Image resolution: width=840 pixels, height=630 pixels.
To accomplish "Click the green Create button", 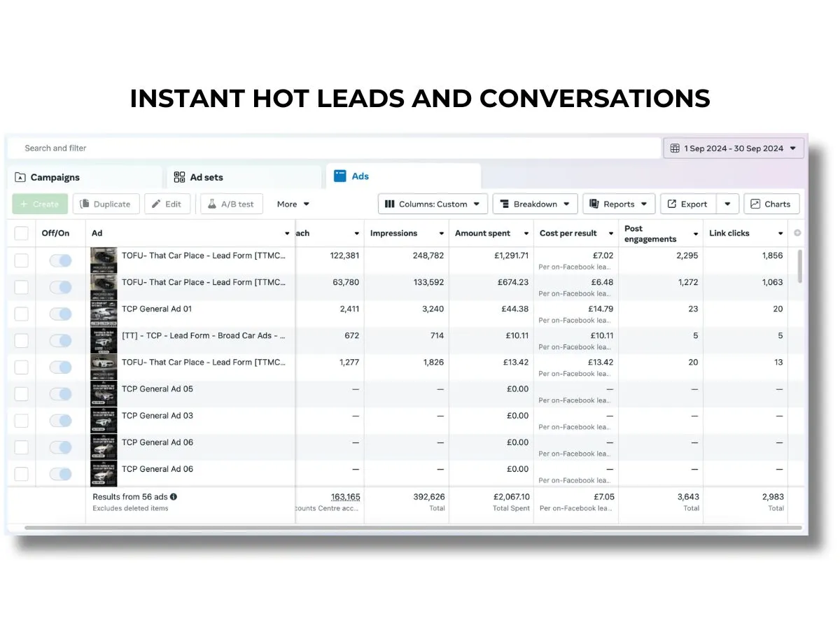I will [40, 204].
